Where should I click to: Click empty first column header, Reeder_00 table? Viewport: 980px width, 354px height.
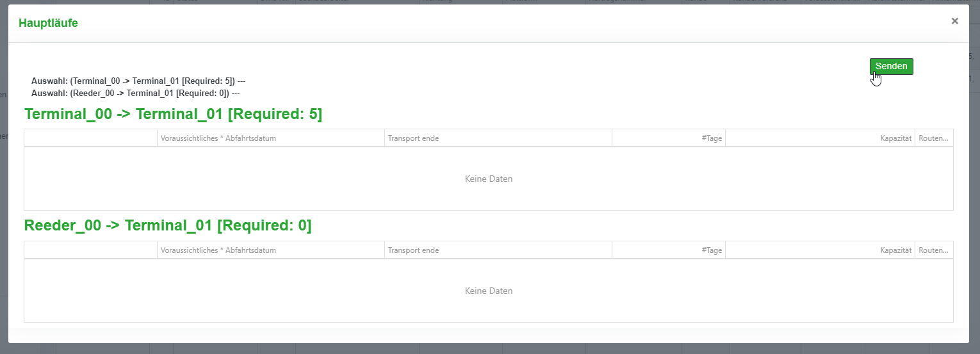point(90,250)
